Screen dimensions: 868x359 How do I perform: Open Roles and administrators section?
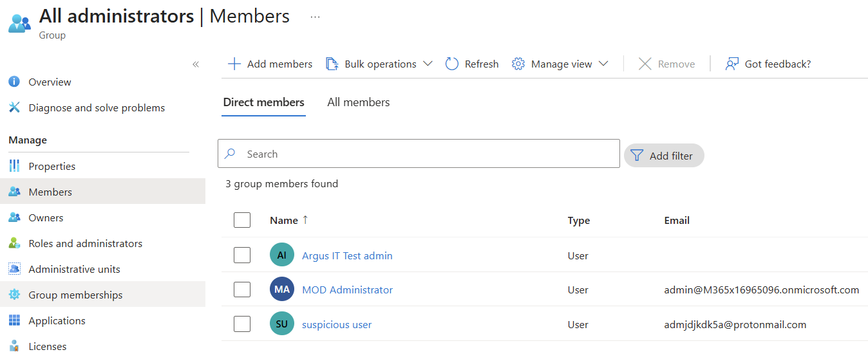coord(85,243)
